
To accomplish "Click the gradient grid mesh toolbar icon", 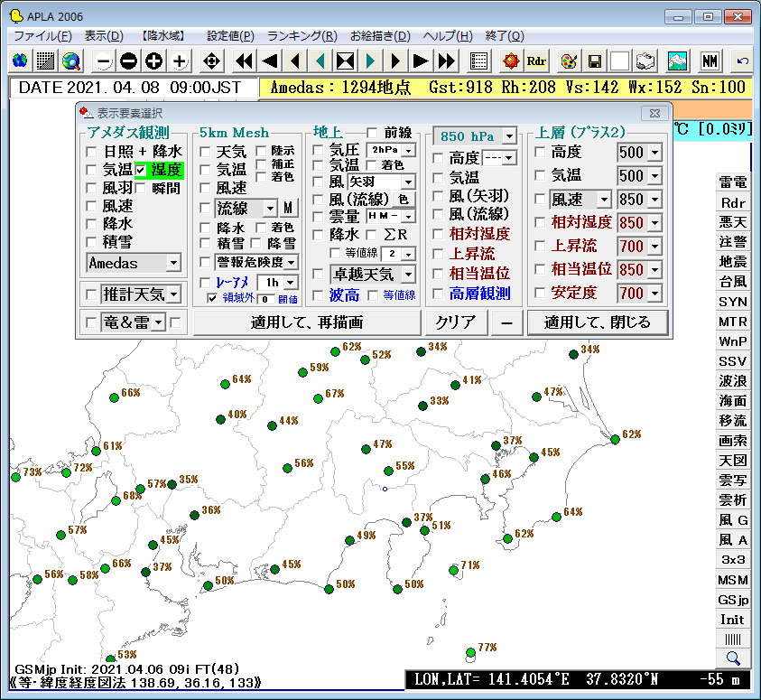I will point(46,61).
